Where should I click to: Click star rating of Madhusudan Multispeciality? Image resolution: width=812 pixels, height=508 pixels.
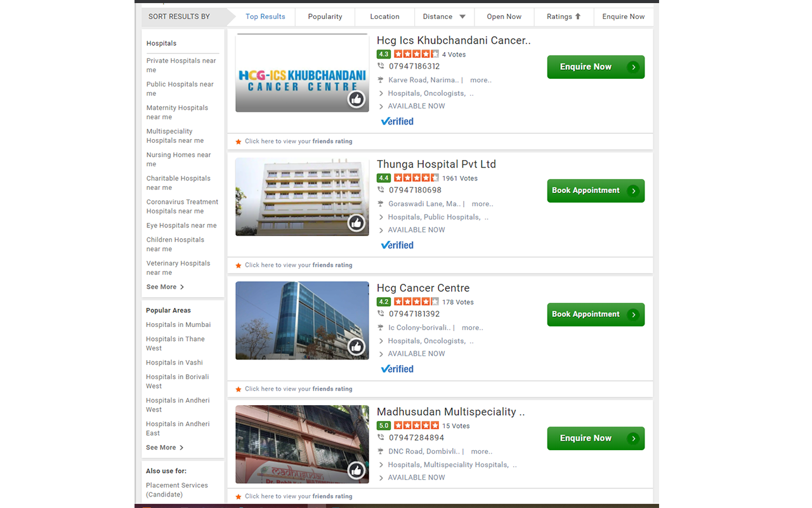pos(416,425)
